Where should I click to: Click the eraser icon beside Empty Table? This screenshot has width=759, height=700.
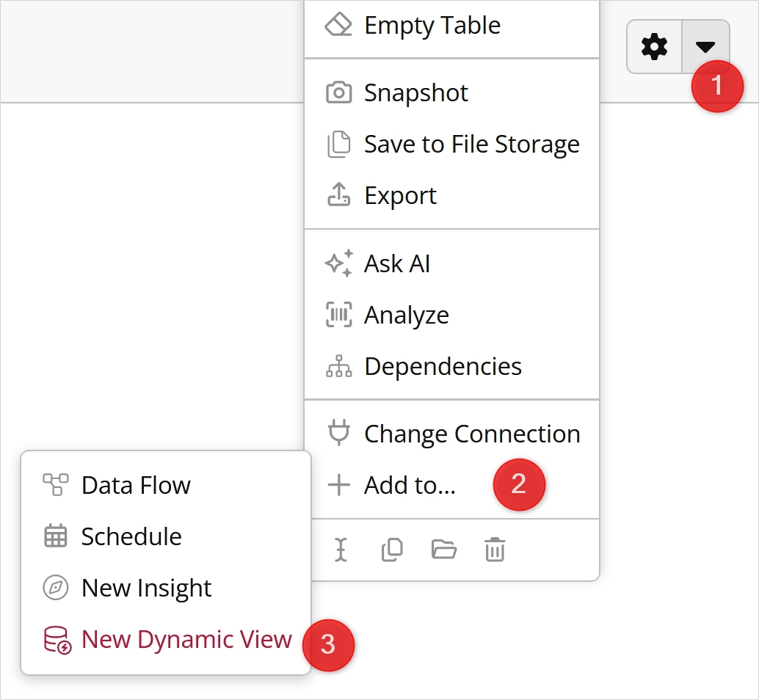pos(338,25)
